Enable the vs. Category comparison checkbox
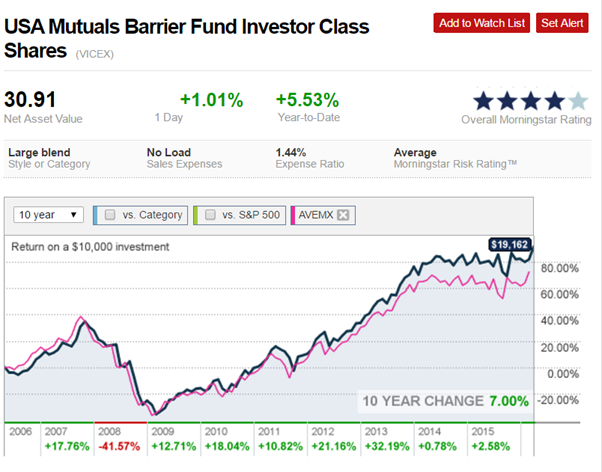602x472 pixels. click(x=110, y=214)
